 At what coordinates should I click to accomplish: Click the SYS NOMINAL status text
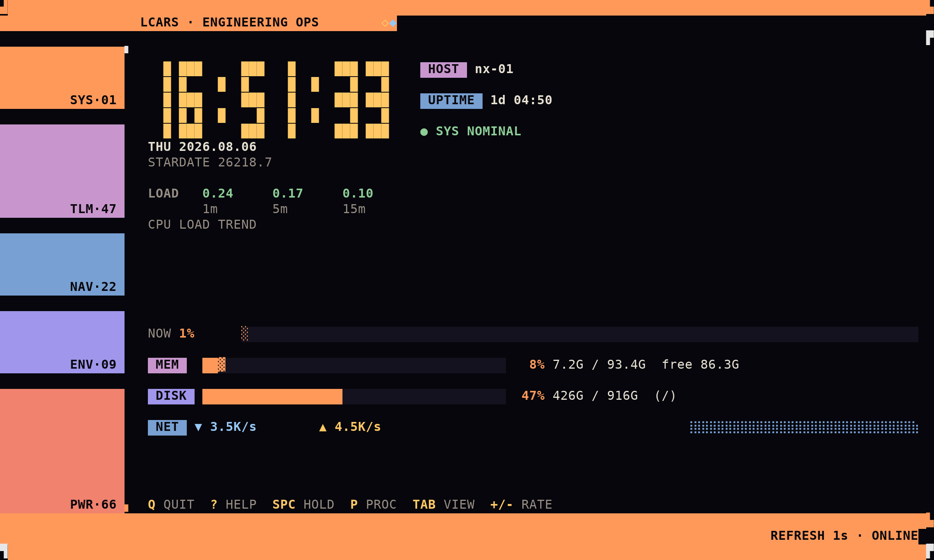[479, 131]
